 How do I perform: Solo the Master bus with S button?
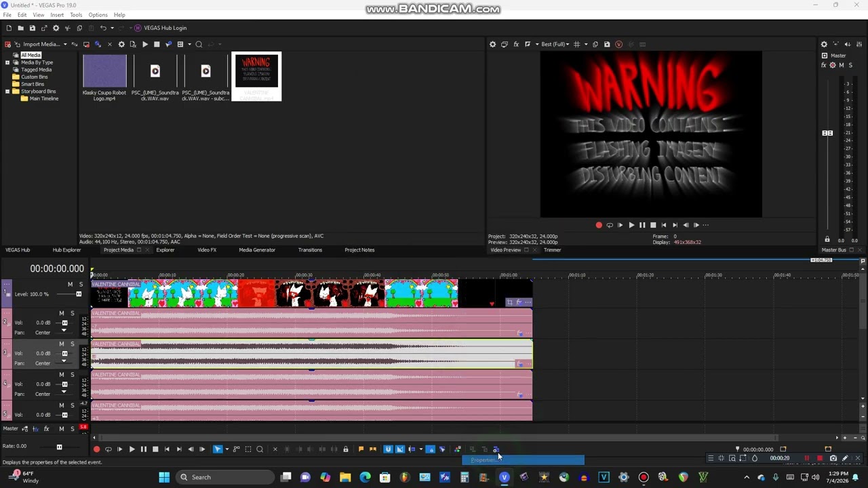point(850,65)
